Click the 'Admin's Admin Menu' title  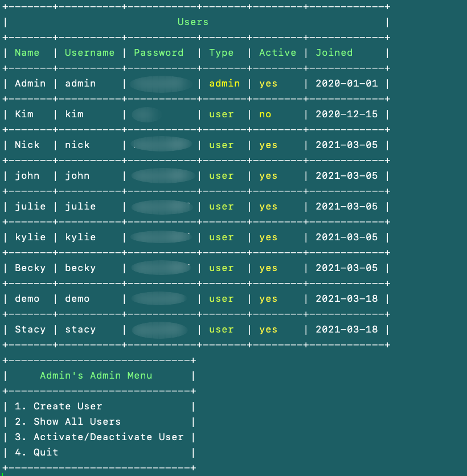click(x=96, y=376)
